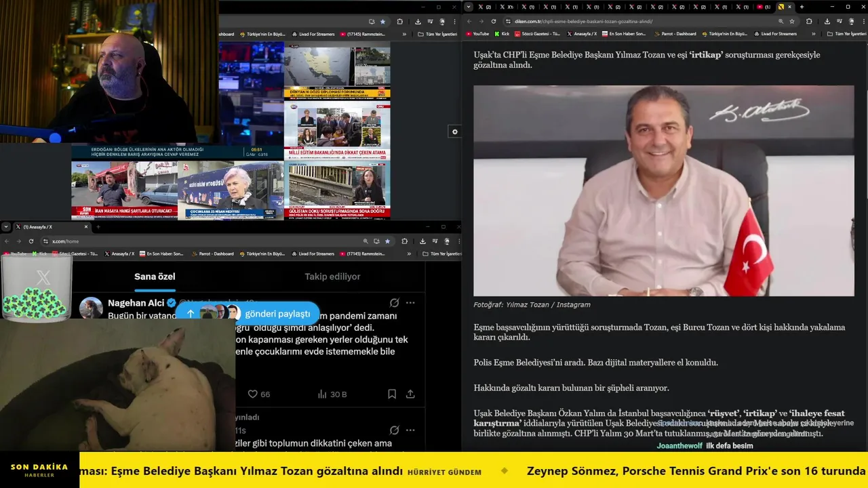The image size is (868, 488).
Task: Open Tüm Yer İşaretleri in top-left window
Action: point(437,34)
